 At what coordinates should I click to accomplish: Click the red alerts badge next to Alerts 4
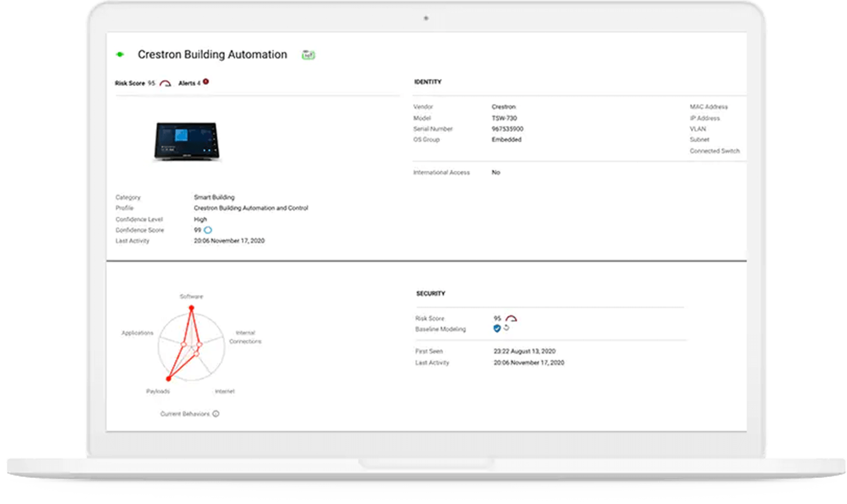click(x=206, y=81)
